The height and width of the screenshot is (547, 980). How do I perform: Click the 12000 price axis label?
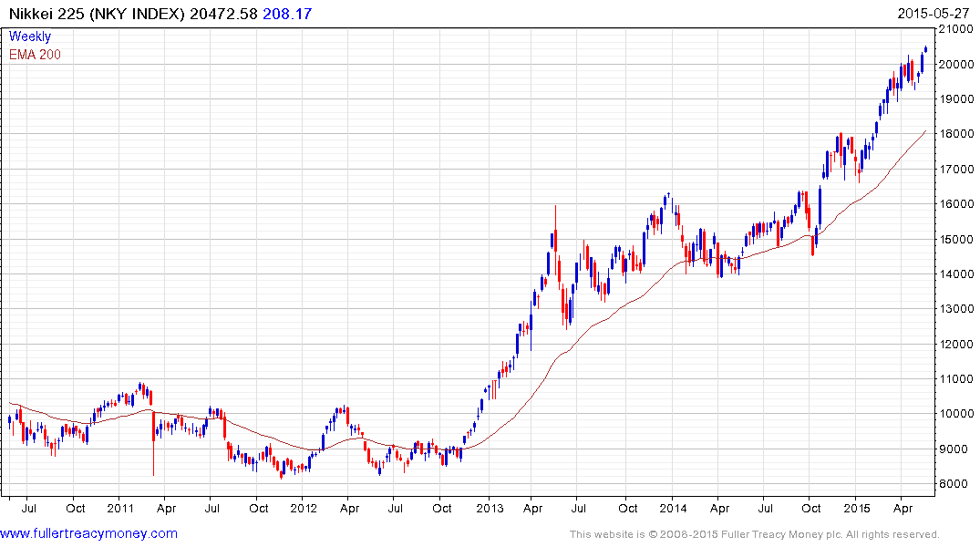(x=955, y=344)
